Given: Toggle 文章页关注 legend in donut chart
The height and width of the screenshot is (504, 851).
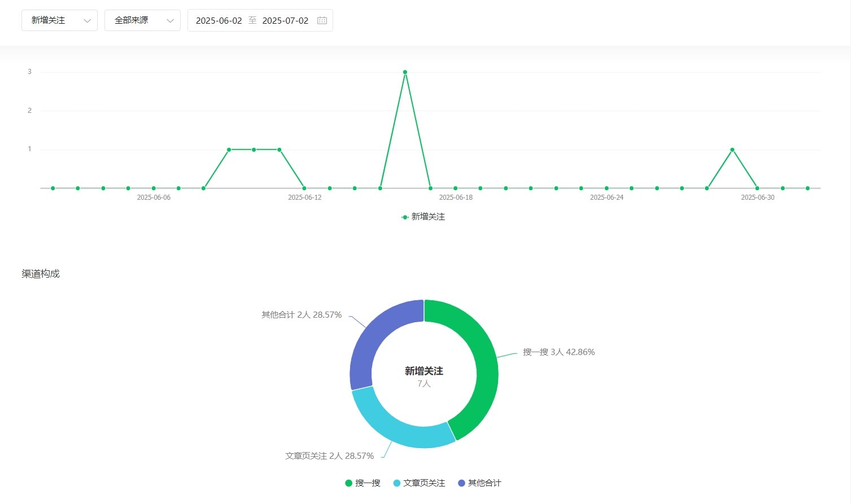Looking at the screenshot, I should [x=419, y=483].
